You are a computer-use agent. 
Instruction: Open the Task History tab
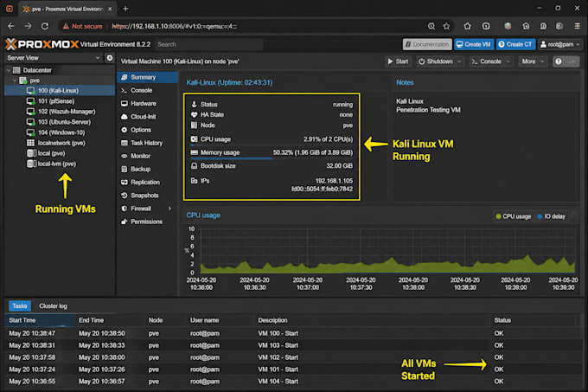pyautogui.click(x=147, y=143)
